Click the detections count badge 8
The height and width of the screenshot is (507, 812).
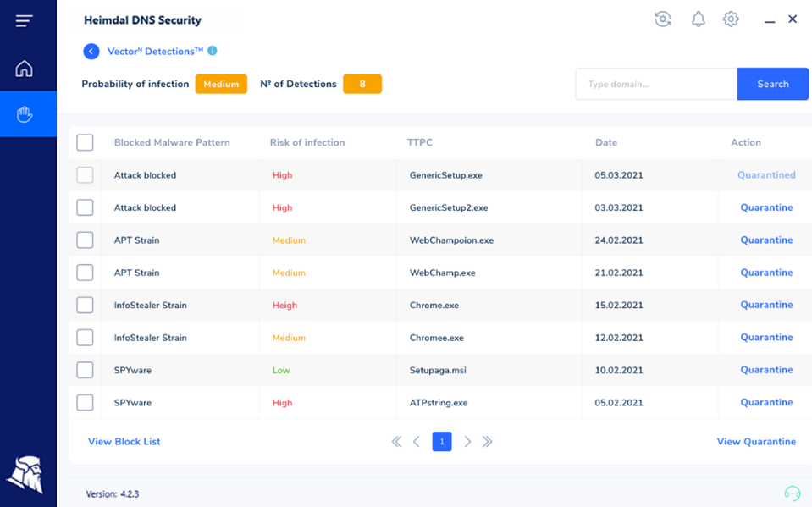(x=362, y=84)
